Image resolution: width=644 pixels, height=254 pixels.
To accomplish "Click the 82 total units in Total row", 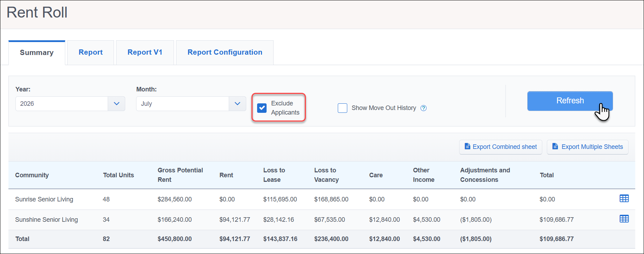I will coord(106,239).
